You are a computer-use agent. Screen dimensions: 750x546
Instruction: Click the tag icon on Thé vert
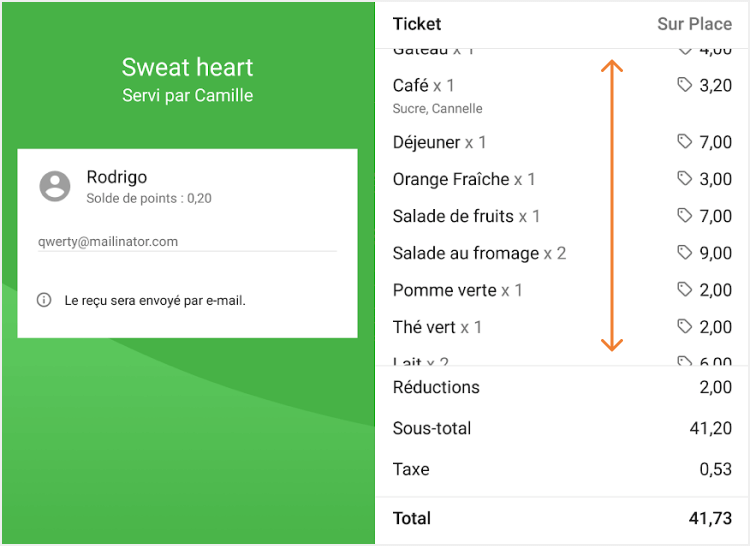pos(685,327)
